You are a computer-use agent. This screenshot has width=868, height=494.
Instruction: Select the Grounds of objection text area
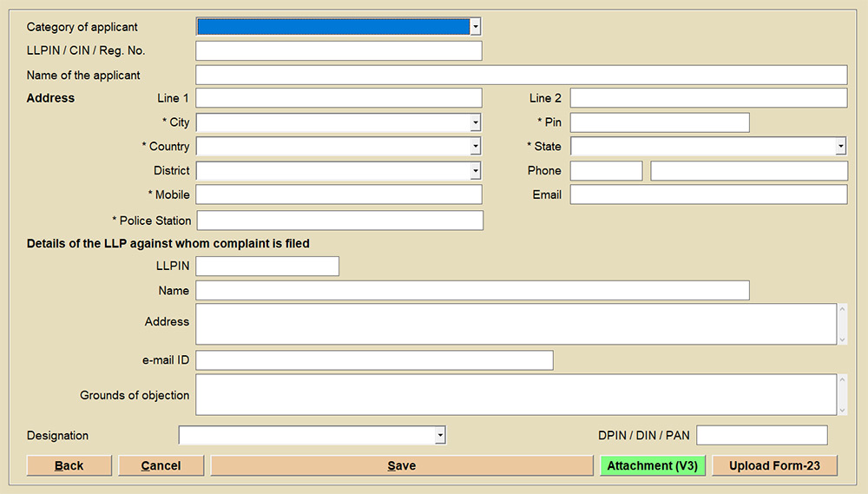[x=516, y=395]
